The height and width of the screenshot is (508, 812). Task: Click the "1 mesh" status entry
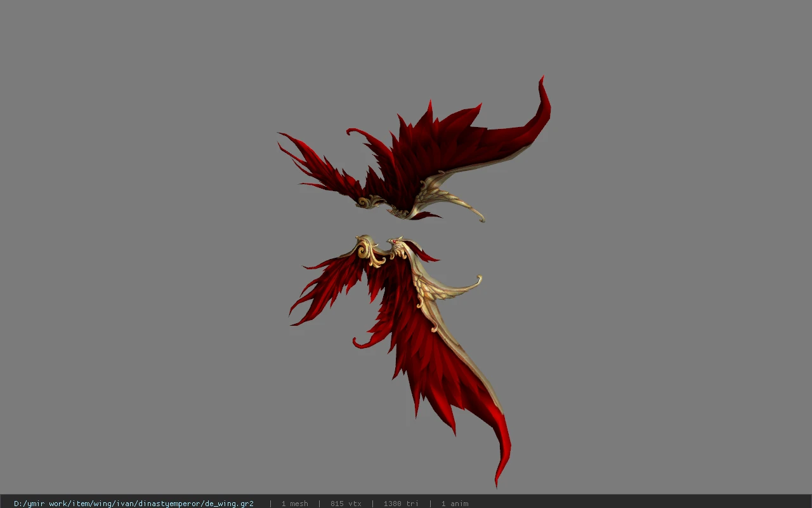[x=295, y=504]
